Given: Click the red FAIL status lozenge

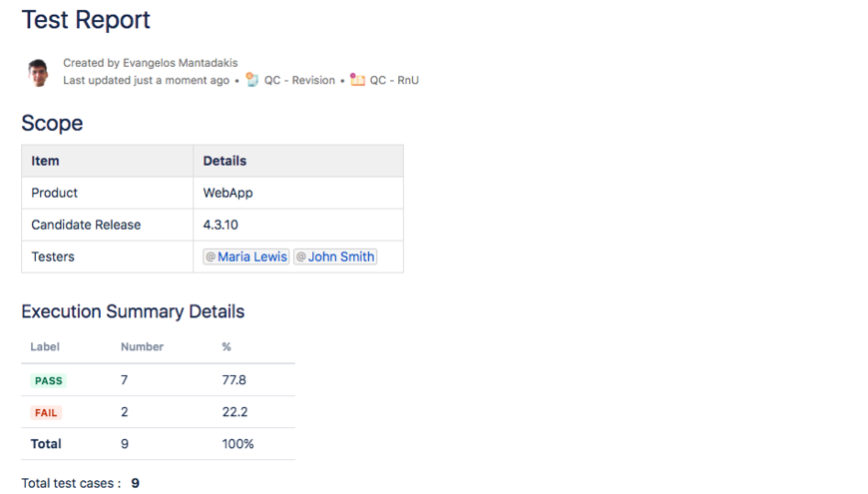Looking at the screenshot, I should point(46,412).
